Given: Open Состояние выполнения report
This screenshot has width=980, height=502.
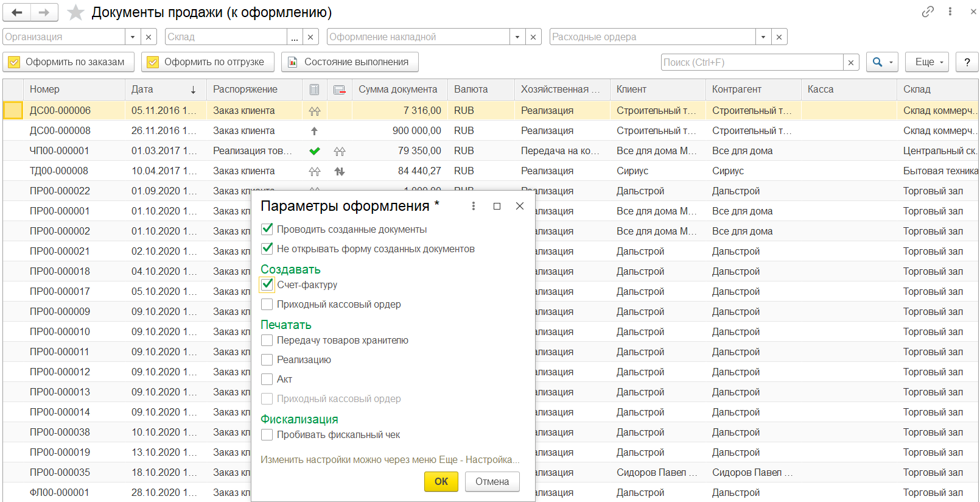Looking at the screenshot, I should point(349,62).
